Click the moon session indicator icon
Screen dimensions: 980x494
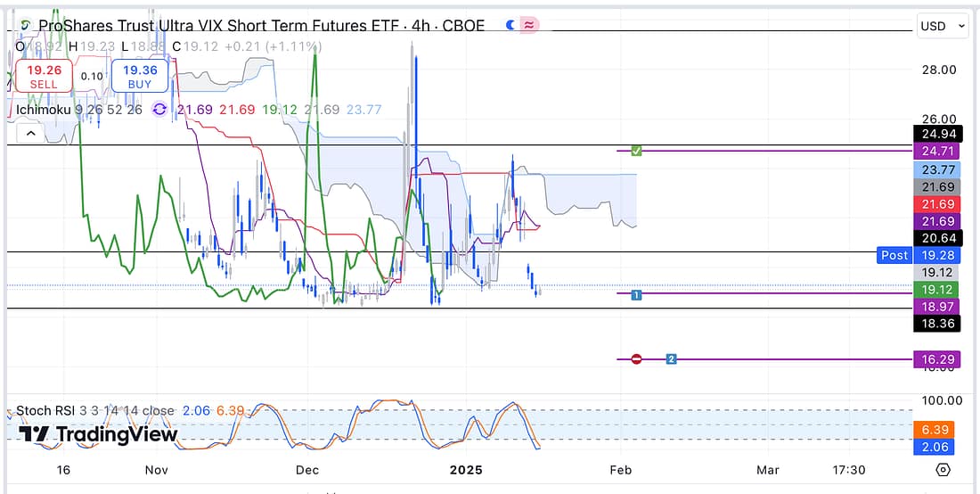point(510,26)
